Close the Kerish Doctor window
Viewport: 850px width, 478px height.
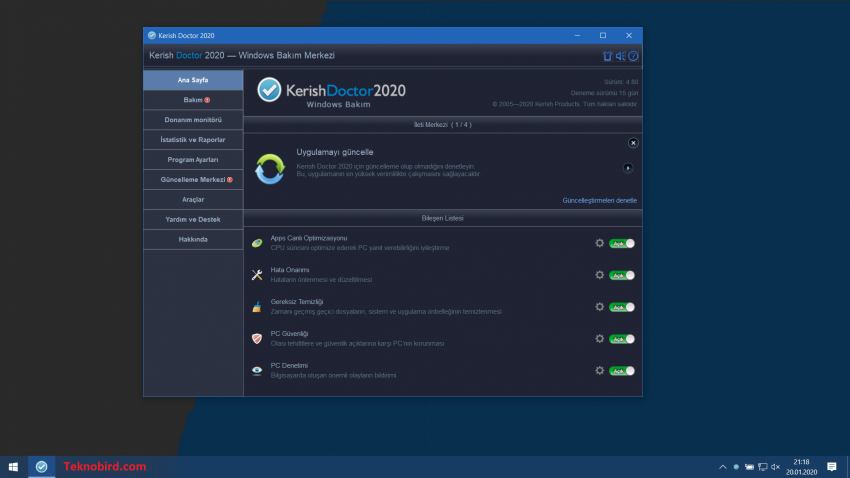point(629,36)
